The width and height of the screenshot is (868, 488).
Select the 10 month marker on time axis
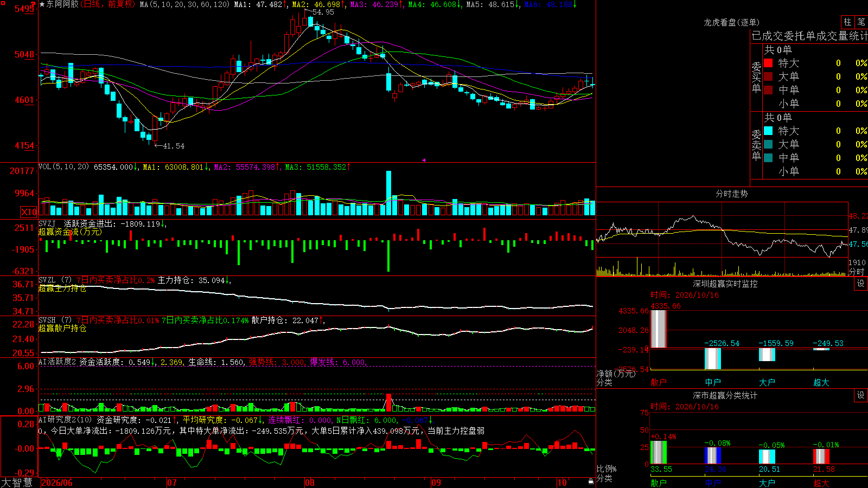click(562, 483)
